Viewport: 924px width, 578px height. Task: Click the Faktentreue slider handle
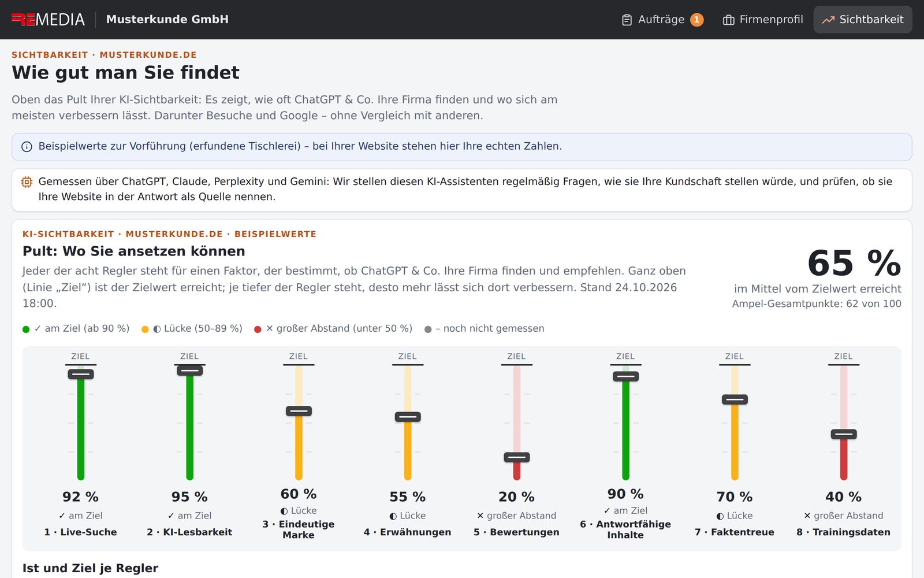point(735,399)
